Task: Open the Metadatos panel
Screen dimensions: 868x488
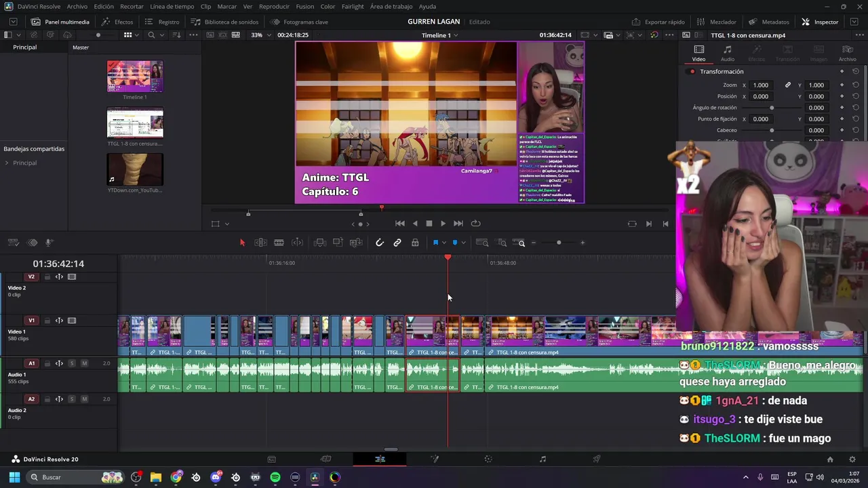Action: pos(768,22)
